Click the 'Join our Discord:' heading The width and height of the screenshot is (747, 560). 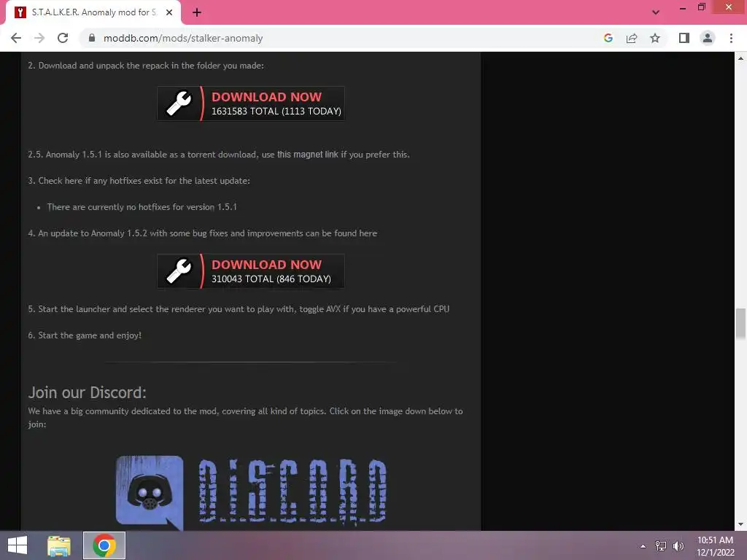[88, 392]
